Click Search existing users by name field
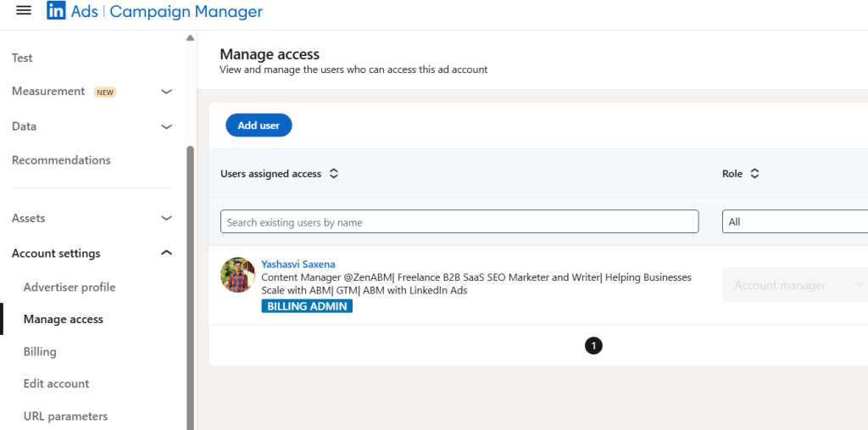 459,221
